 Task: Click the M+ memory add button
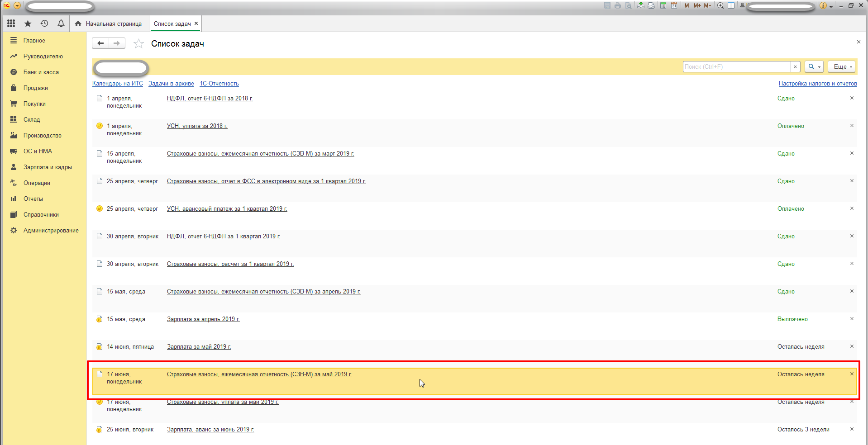[x=697, y=5]
